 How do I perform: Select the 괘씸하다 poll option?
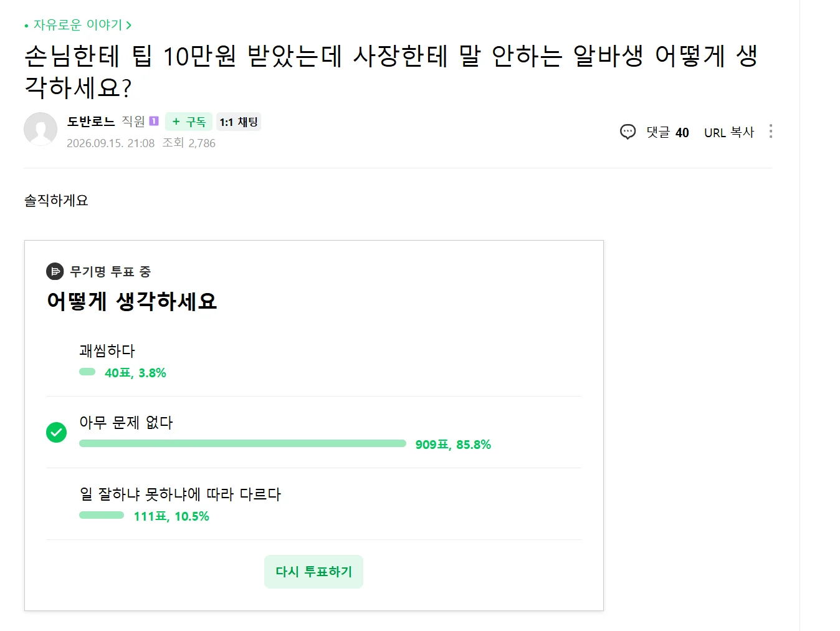coord(313,360)
